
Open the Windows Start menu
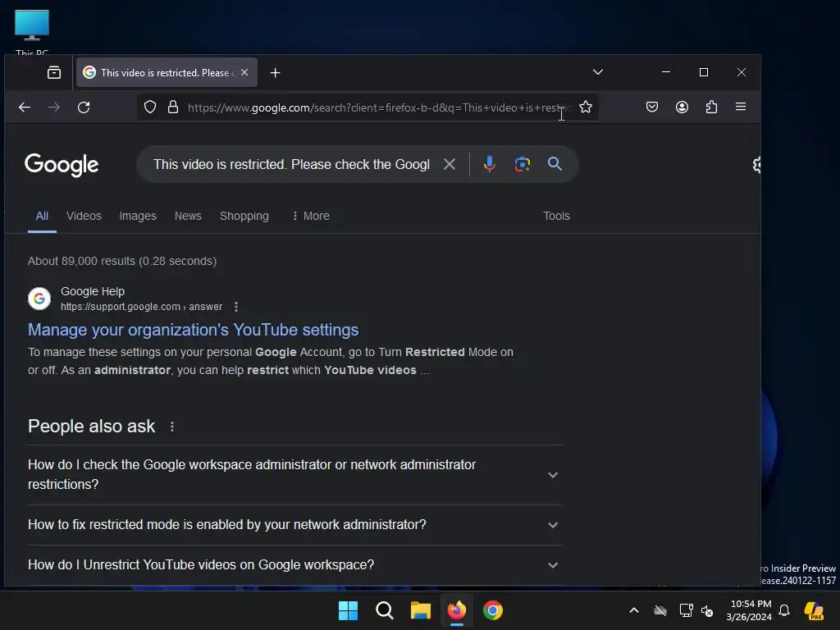click(x=348, y=610)
